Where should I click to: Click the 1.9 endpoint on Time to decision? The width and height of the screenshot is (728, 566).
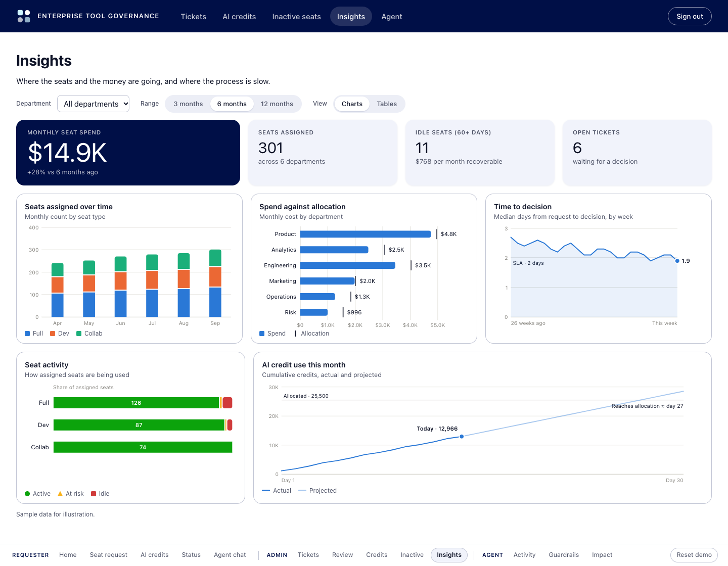pyautogui.click(x=677, y=261)
